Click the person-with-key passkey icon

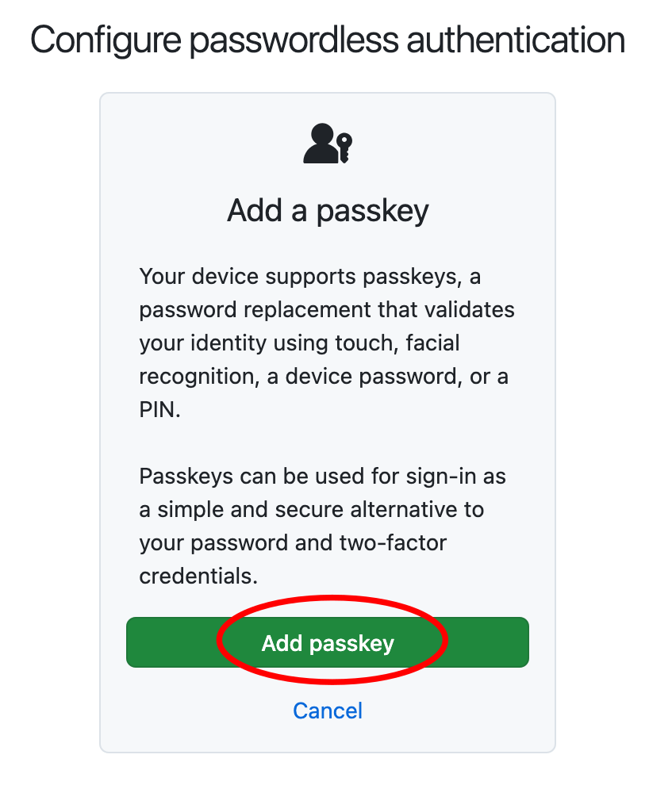click(328, 144)
